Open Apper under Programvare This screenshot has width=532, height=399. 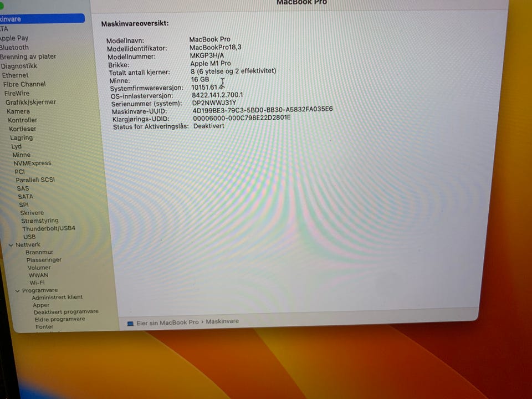[x=41, y=305]
